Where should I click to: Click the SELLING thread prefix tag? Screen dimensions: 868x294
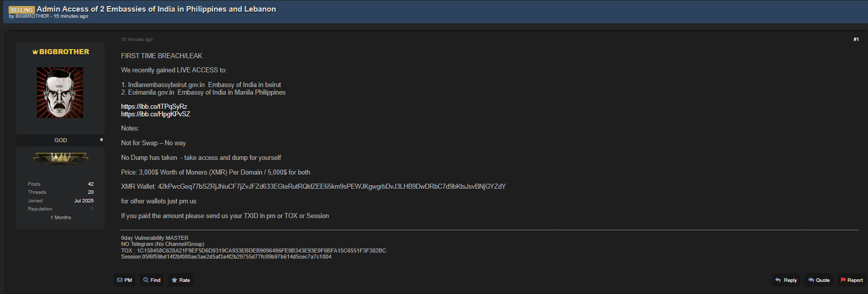click(x=22, y=10)
